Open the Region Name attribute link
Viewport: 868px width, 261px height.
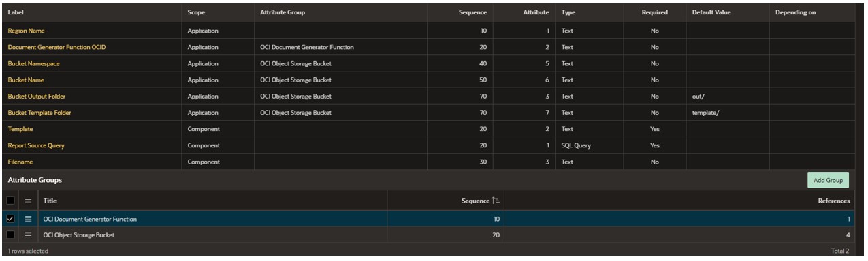pyautogui.click(x=27, y=31)
